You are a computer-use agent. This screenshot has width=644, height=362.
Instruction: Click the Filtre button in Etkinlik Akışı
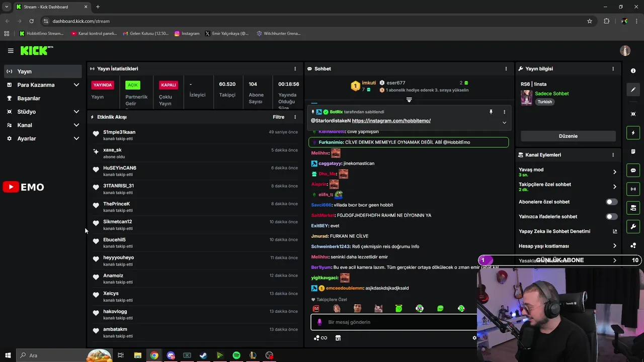pos(278,117)
